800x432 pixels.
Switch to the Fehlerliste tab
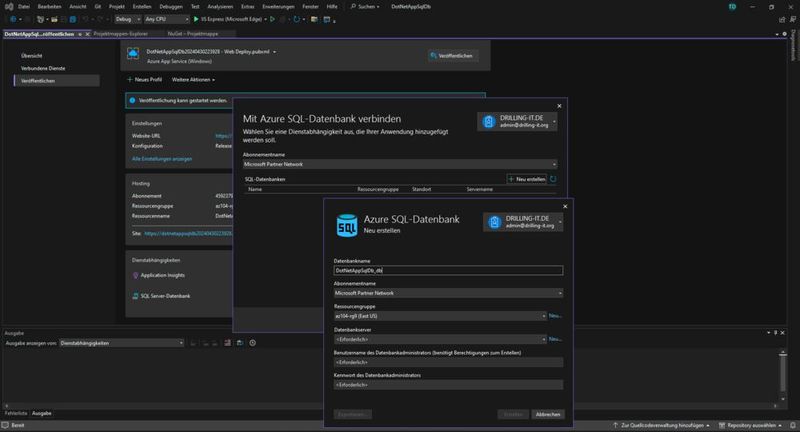[15, 412]
